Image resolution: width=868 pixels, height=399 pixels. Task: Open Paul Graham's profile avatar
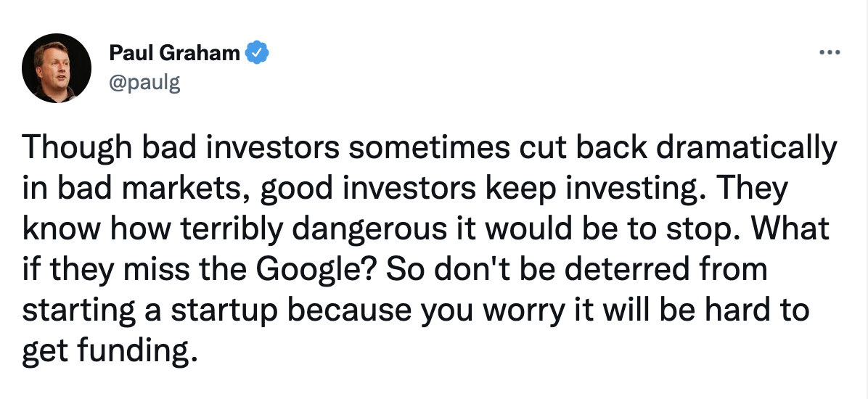[x=56, y=68]
